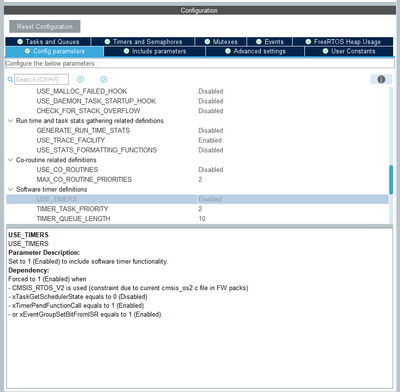Image resolution: width=400 pixels, height=392 pixels.
Task: Select the USE_MALLOC_FAILED_HOOK parameter
Action: (82, 91)
